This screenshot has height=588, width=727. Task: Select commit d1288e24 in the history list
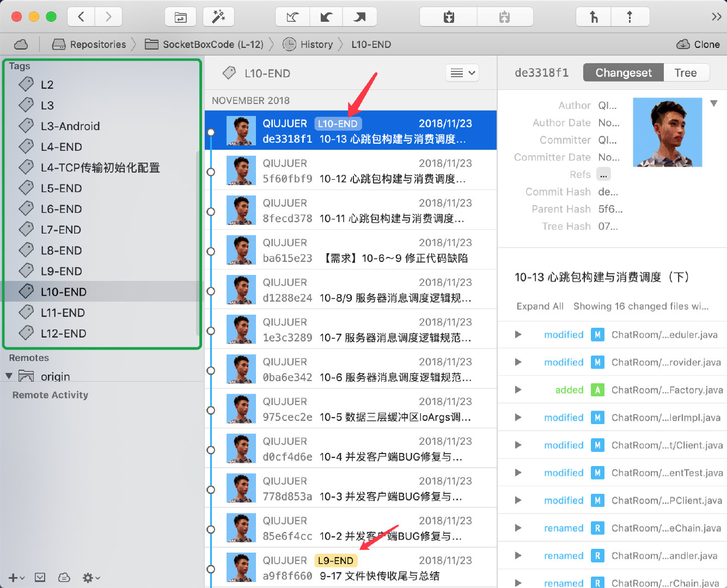point(351,290)
